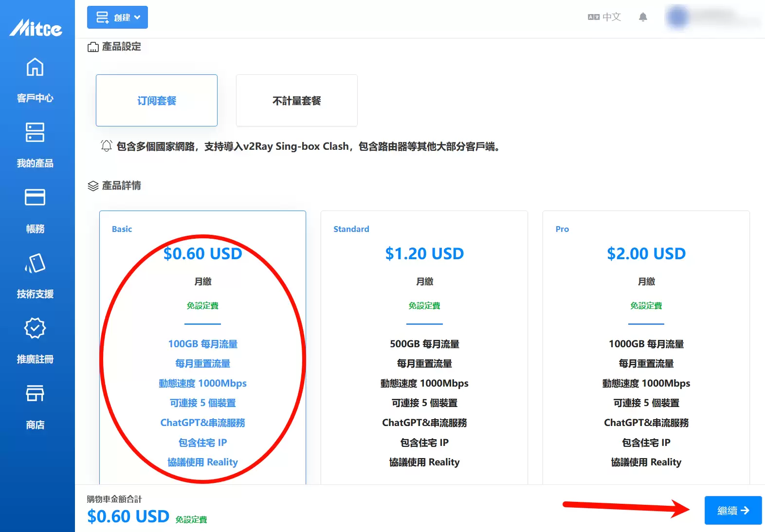Click the Pro plan title label
The width and height of the screenshot is (765, 532).
[562, 229]
